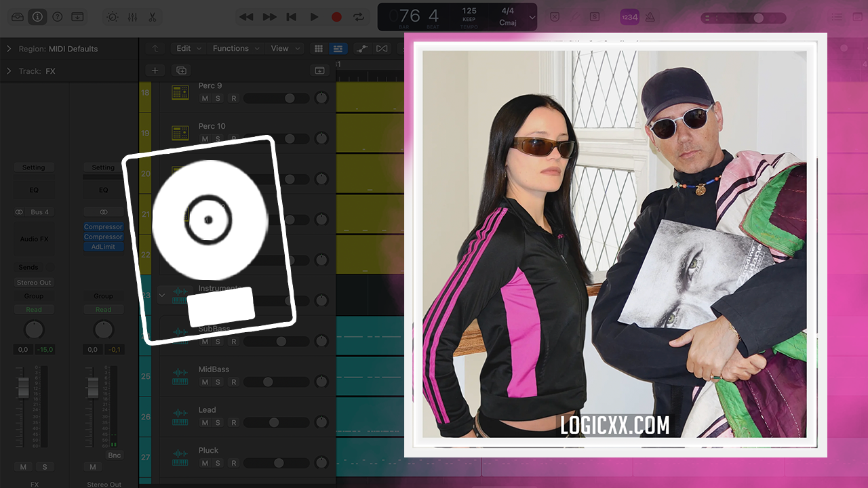Toggle the metronome click icon

click(650, 17)
